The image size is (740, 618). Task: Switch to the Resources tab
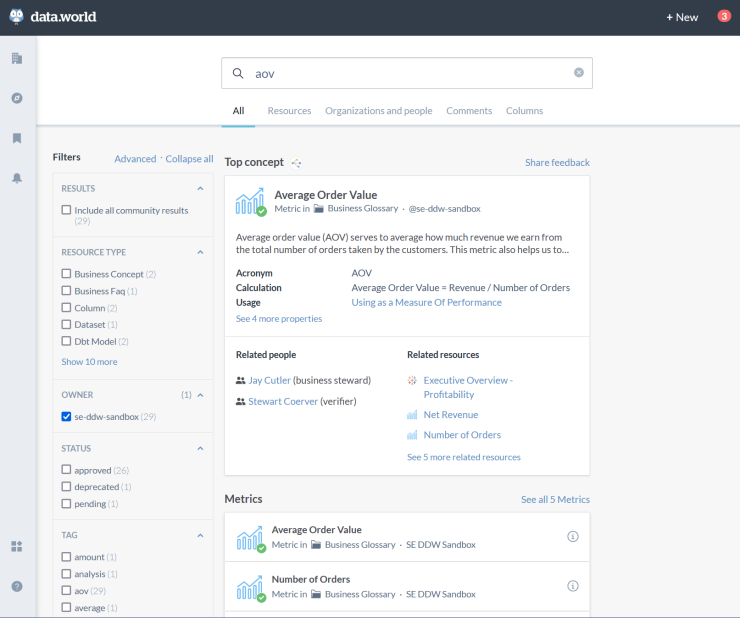tap(289, 111)
